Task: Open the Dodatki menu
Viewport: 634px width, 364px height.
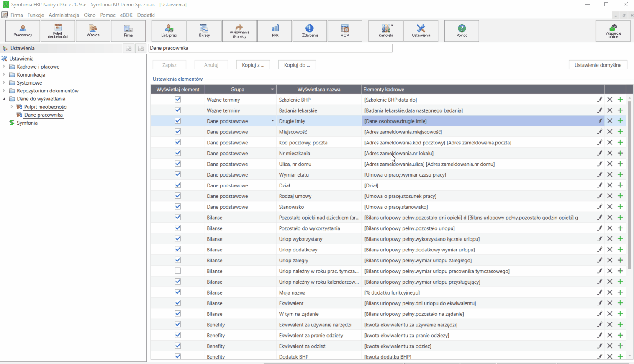Action: [x=146, y=15]
